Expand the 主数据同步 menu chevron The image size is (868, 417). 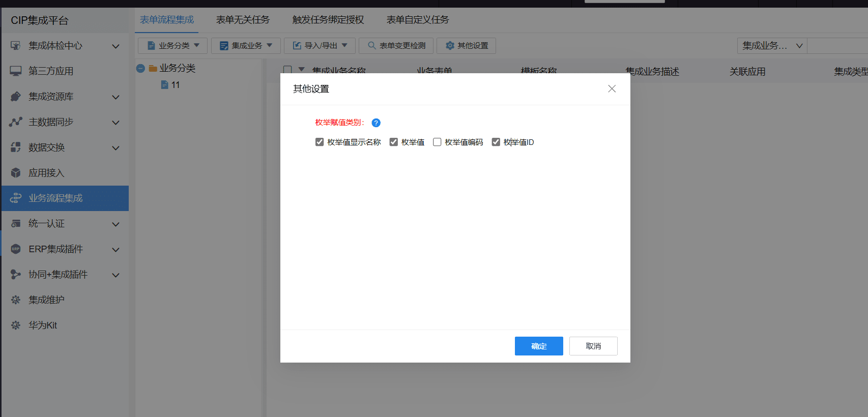[x=116, y=123]
